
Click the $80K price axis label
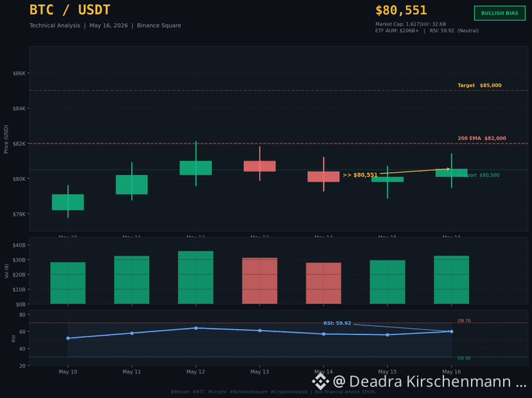click(x=19, y=179)
